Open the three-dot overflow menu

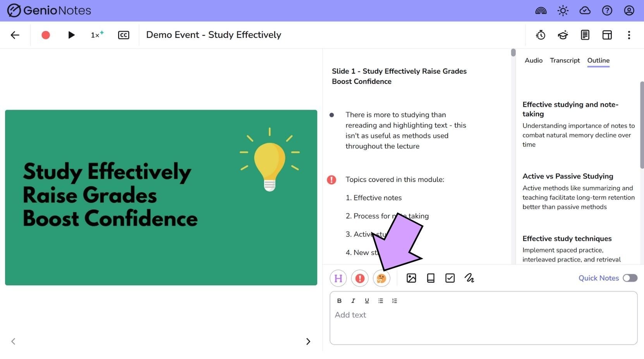coord(629,35)
